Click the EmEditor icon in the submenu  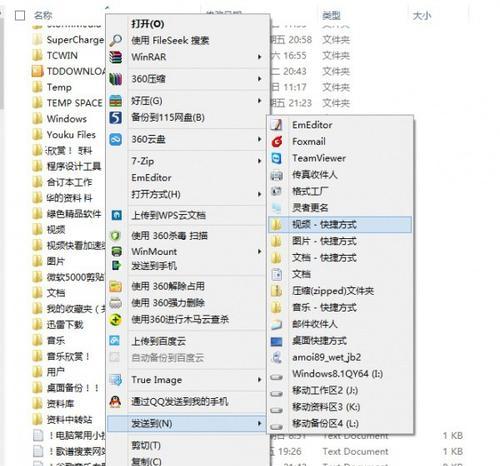pos(276,125)
